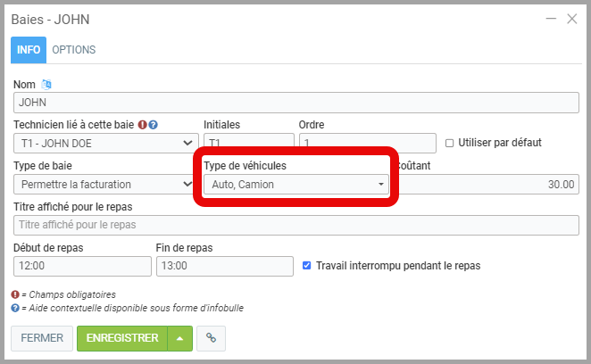The height and width of the screenshot is (364, 591).
Task: Click the Début de repas time field
Action: point(81,266)
